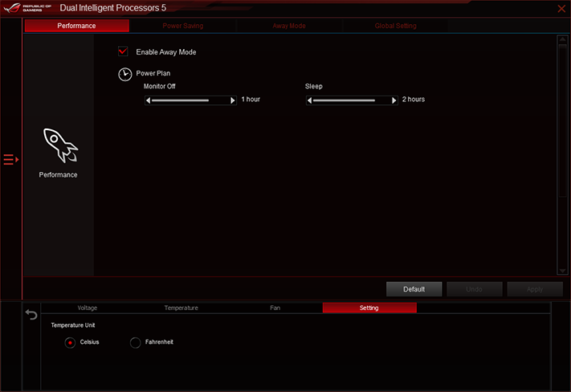Image resolution: width=571 pixels, height=392 pixels.
Task: Open the Temperature tab
Action: [181, 308]
